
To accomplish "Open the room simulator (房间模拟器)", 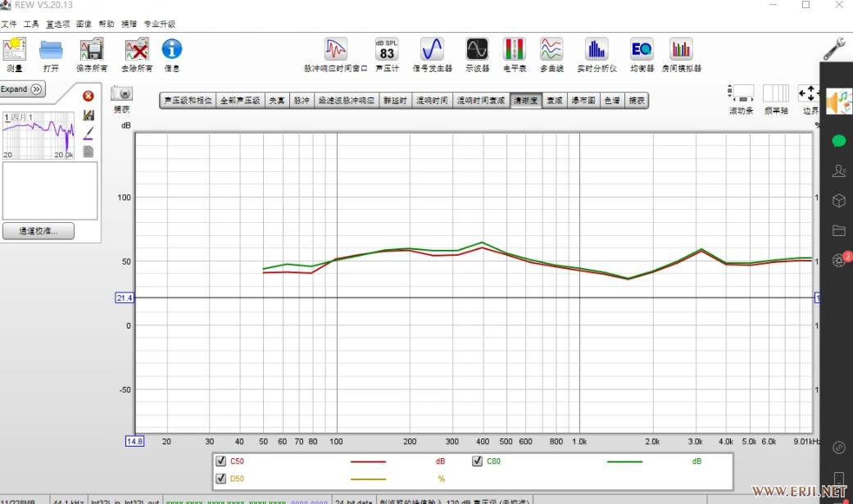I will [x=681, y=50].
